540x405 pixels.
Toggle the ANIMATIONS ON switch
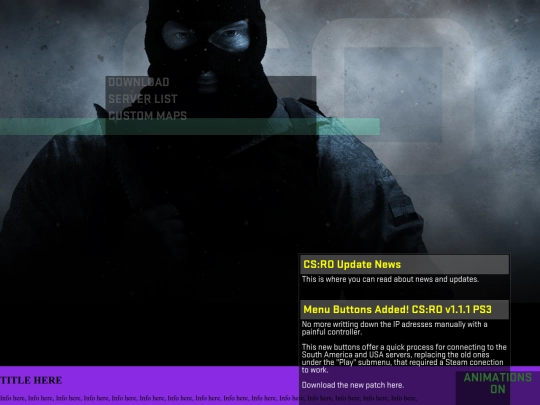pyautogui.click(x=498, y=383)
